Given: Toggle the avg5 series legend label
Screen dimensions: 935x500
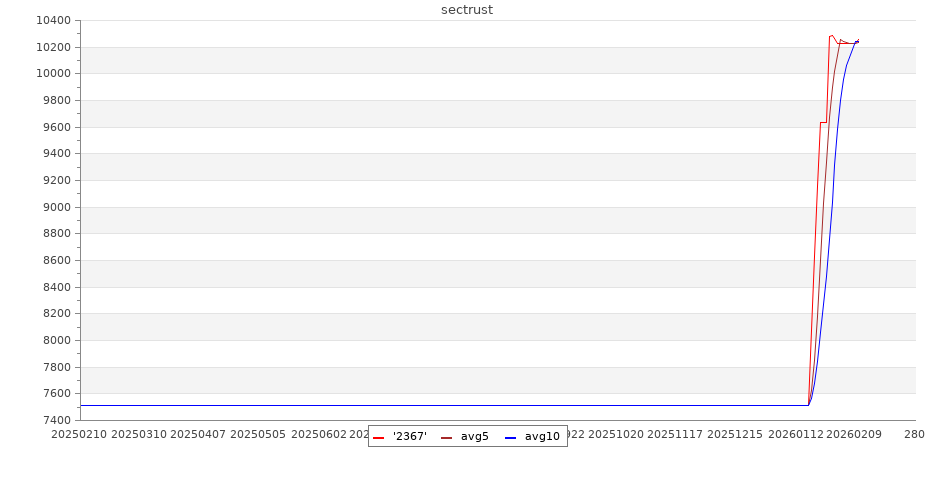Looking at the screenshot, I should click(x=474, y=437).
